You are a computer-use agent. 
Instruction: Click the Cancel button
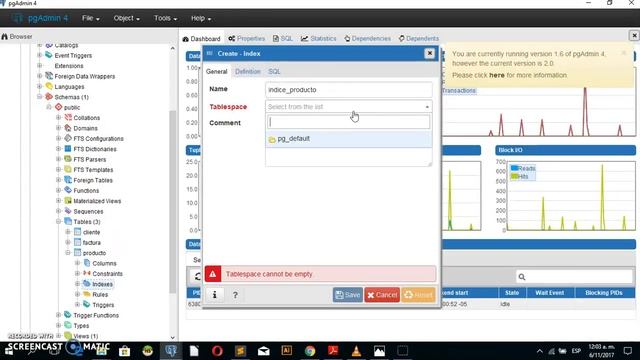click(382, 295)
